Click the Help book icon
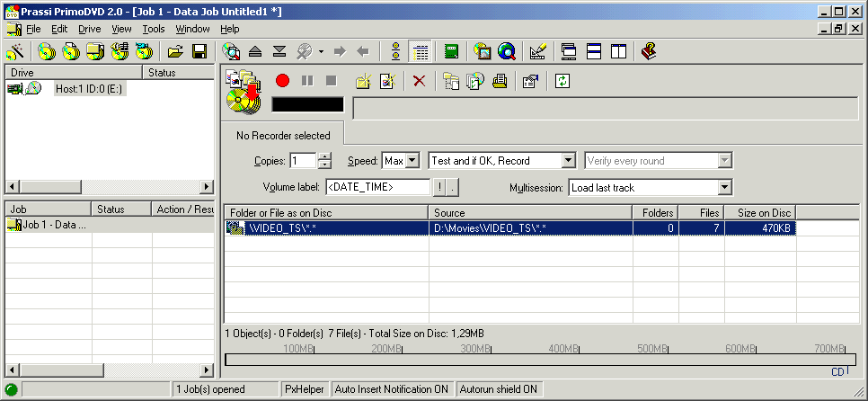 coord(649,51)
